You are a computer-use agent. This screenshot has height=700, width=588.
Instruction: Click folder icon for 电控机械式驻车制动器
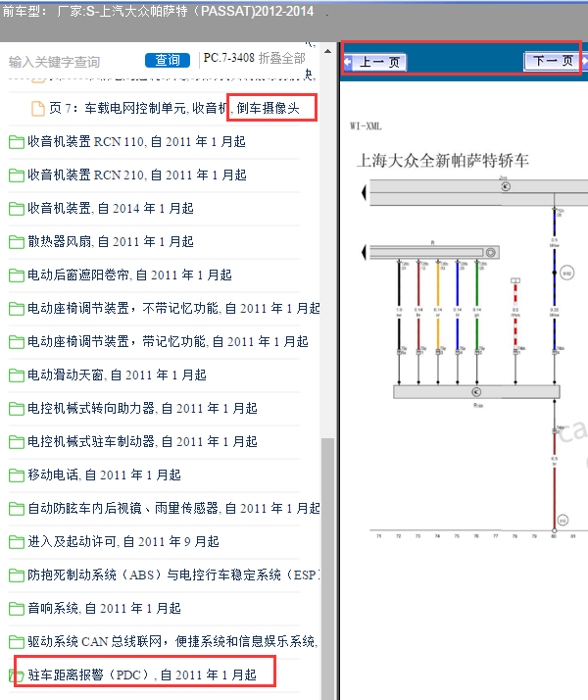pyautogui.click(x=17, y=442)
